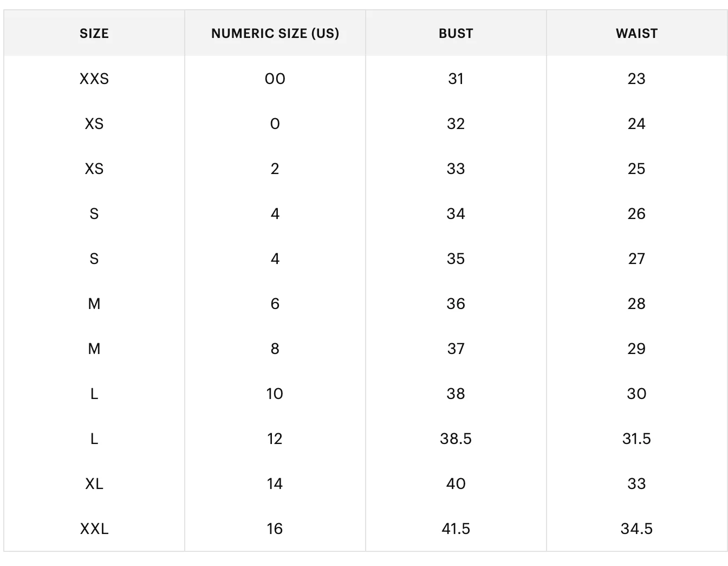Click waist value 31.5
The height and width of the screenshot is (566, 728).
637,439
